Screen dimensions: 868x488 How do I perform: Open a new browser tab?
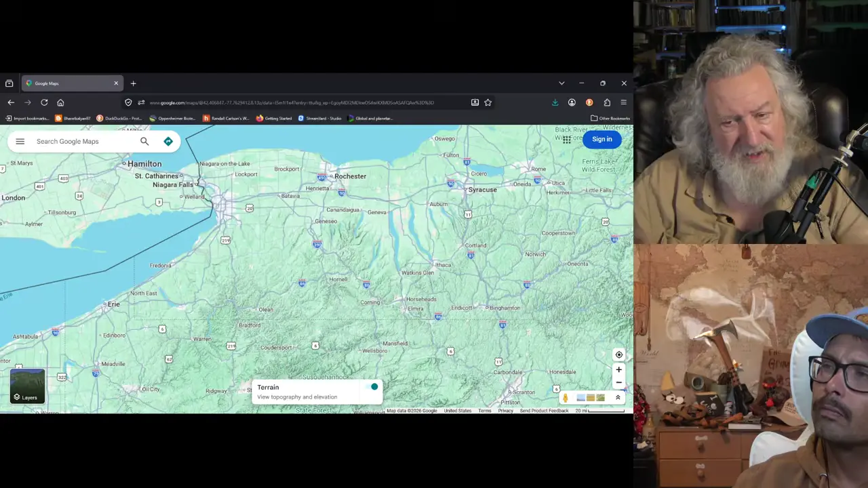133,83
